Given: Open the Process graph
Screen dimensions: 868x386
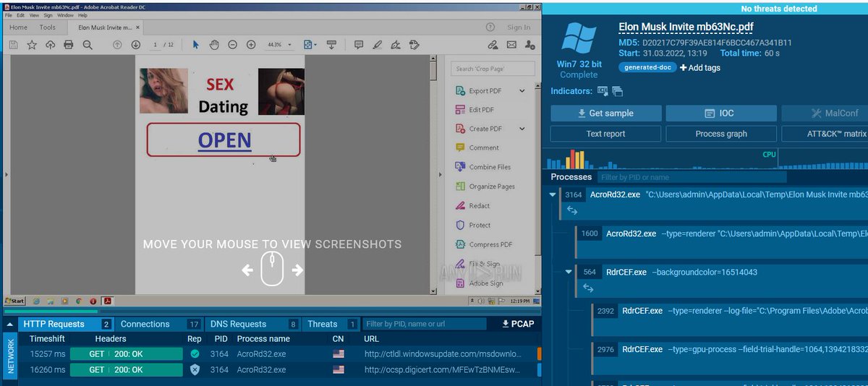Looking at the screenshot, I should pos(721,134).
